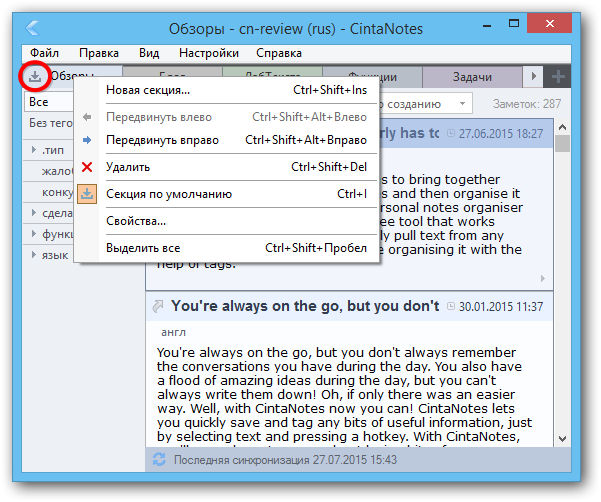Screen dimensions: 601x502
Task: Select the жалоб tag in sidebar
Action: click(57, 171)
